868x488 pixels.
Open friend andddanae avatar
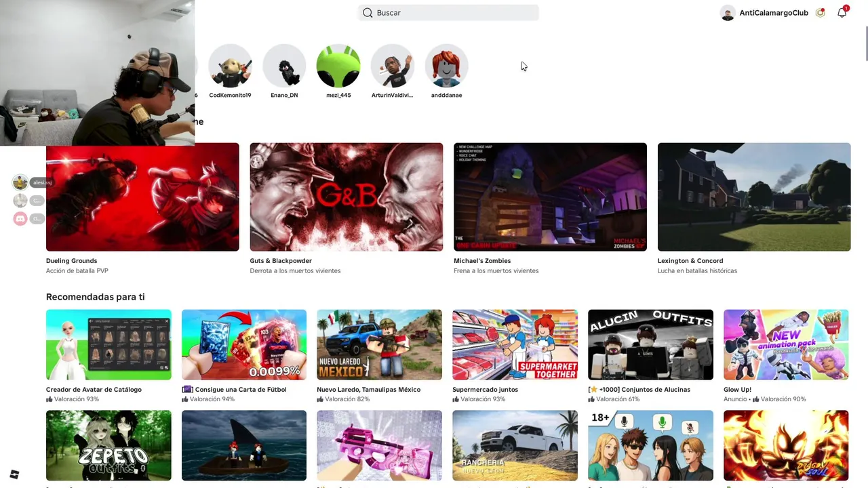click(447, 66)
